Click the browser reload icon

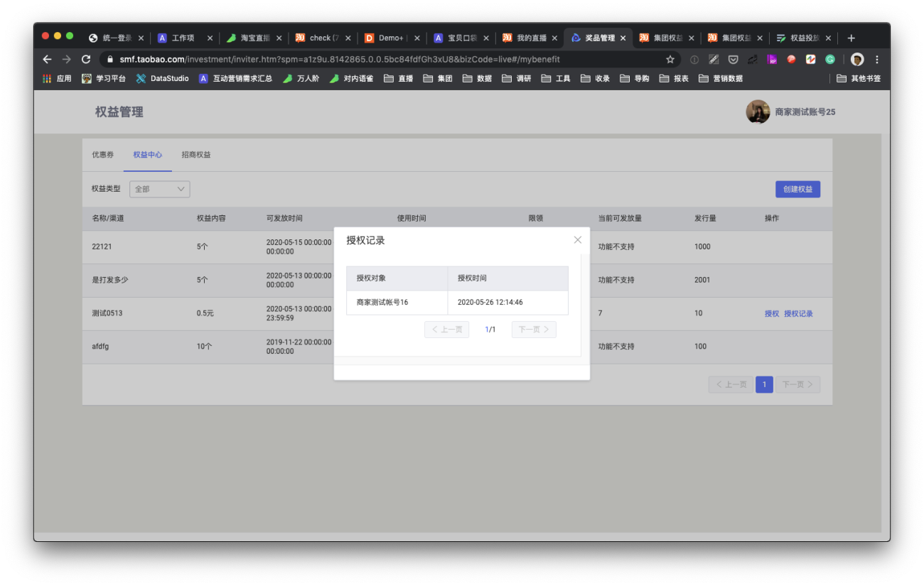(x=86, y=60)
